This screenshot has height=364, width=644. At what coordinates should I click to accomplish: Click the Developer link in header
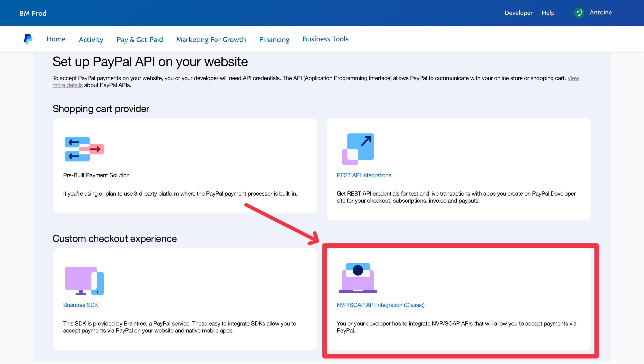(518, 13)
